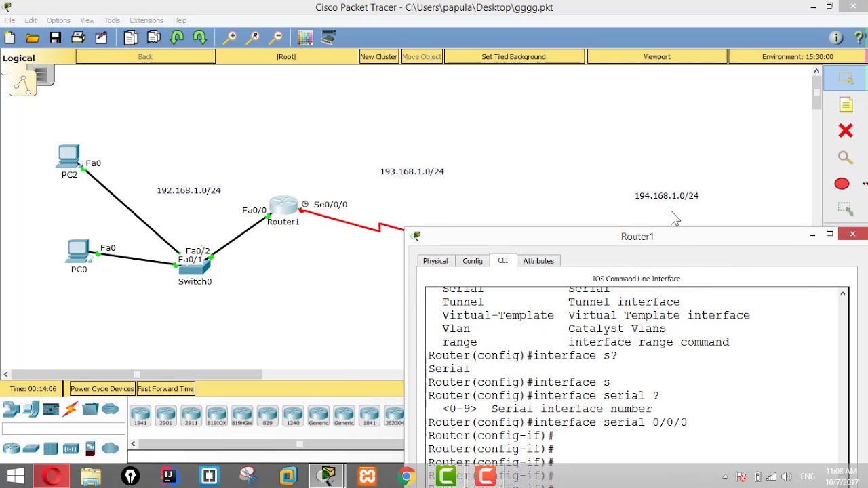
Task: Select the red ellipse Draw tool
Action: 842,184
